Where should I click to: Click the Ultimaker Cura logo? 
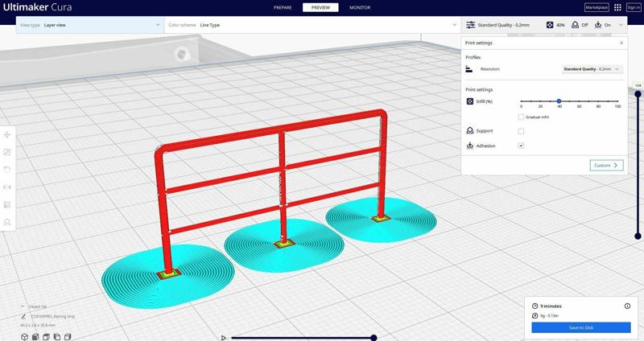pyautogui.click(x=37, y=7)
